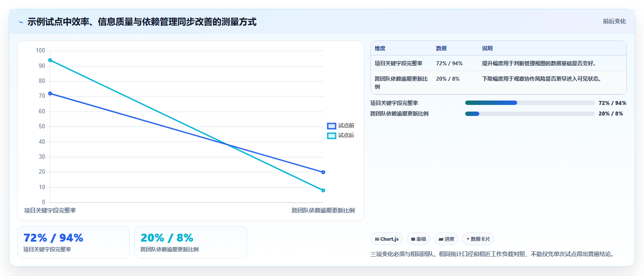The image size is (644, 276).
Task: Click the 试点后 point at 8
Action: (x=323, y=190)
